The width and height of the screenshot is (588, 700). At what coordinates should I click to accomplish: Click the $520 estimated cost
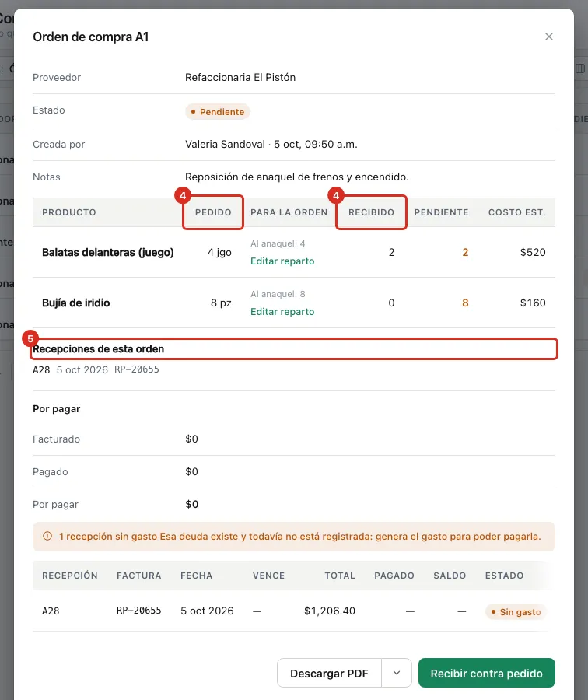(x=533, y=252)
